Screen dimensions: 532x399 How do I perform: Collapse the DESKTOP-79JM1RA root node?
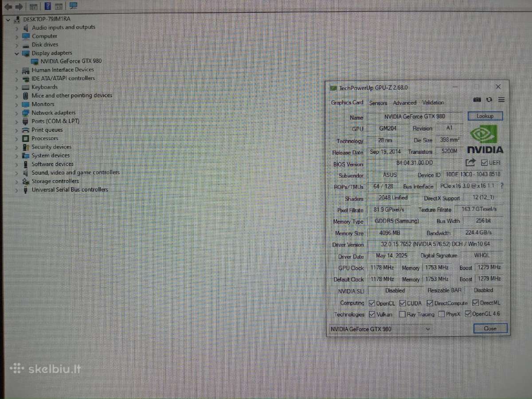[8, 19]
